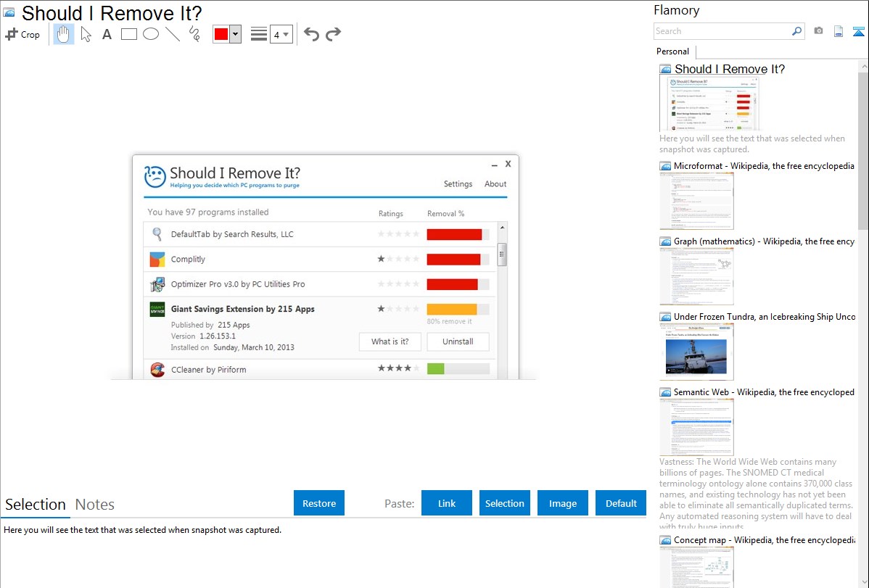Click the sad-face Should I Remove It logo
The height and width of the screenshot is (588, 869).
click(155, 177)
